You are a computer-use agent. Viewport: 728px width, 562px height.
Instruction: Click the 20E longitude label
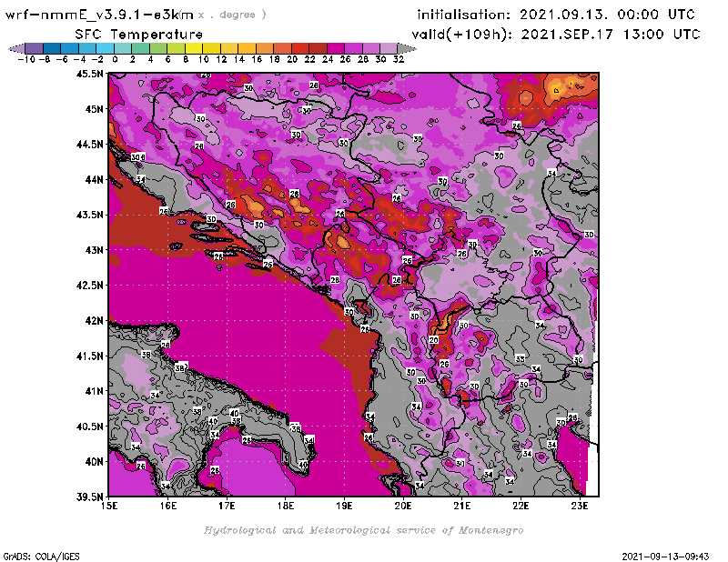click(x=403, y=506)
